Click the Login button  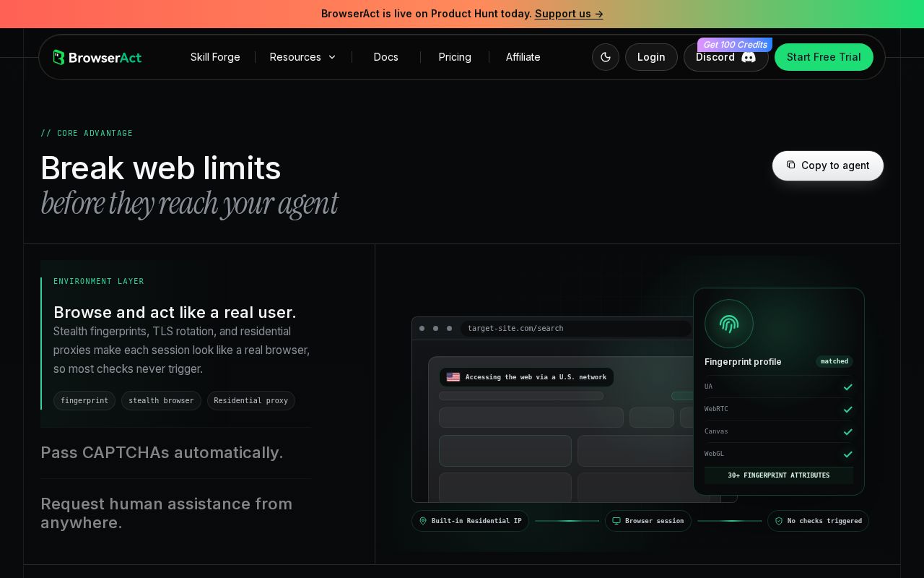click(651, 57)
